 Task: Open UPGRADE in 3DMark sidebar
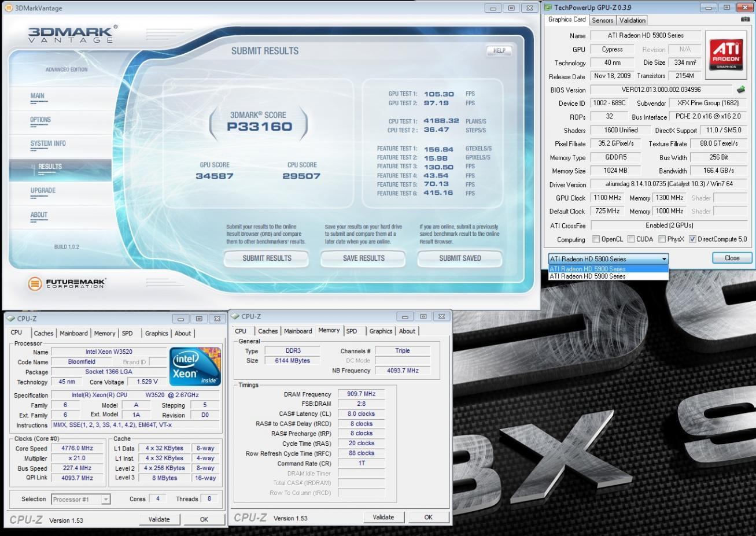click(x=43, y=191)
